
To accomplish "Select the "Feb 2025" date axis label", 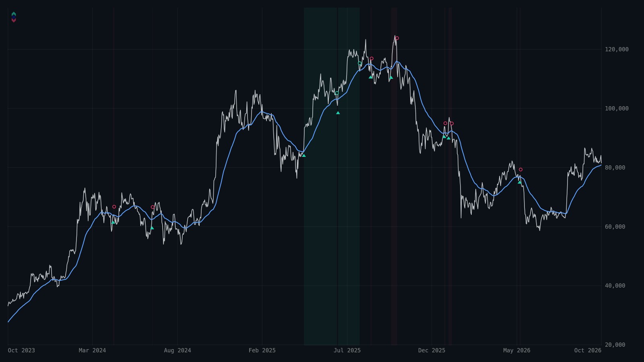I will 262,350.
